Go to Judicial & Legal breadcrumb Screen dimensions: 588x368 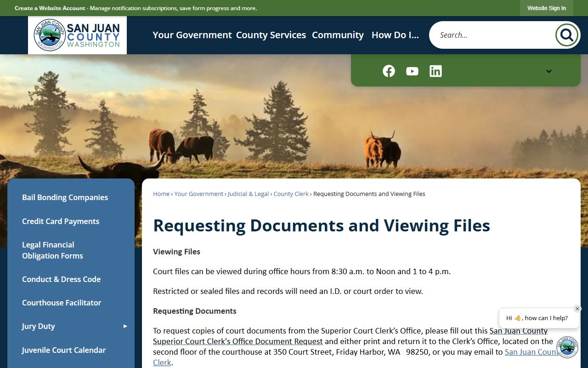coord(249,194)
